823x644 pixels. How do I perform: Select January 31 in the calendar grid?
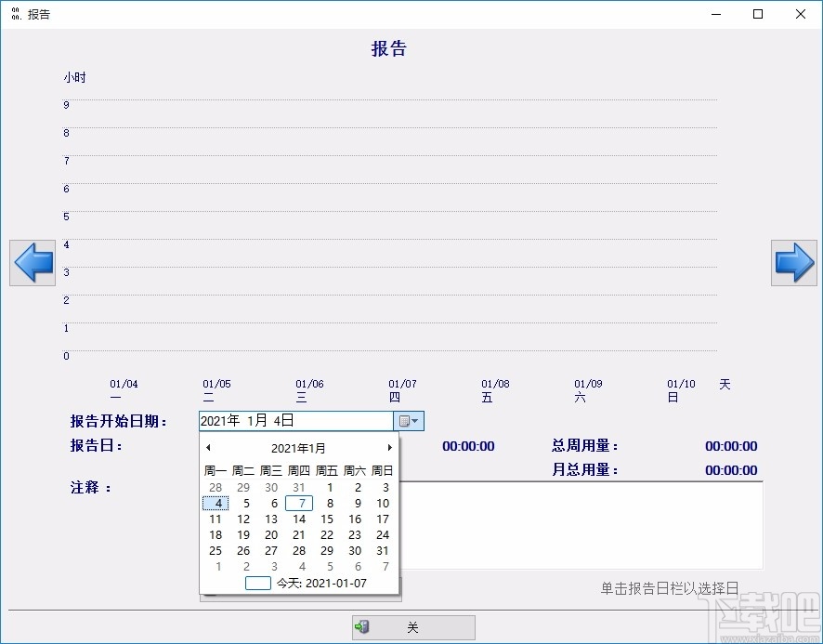pyautogui.click(x=382, y=550)
